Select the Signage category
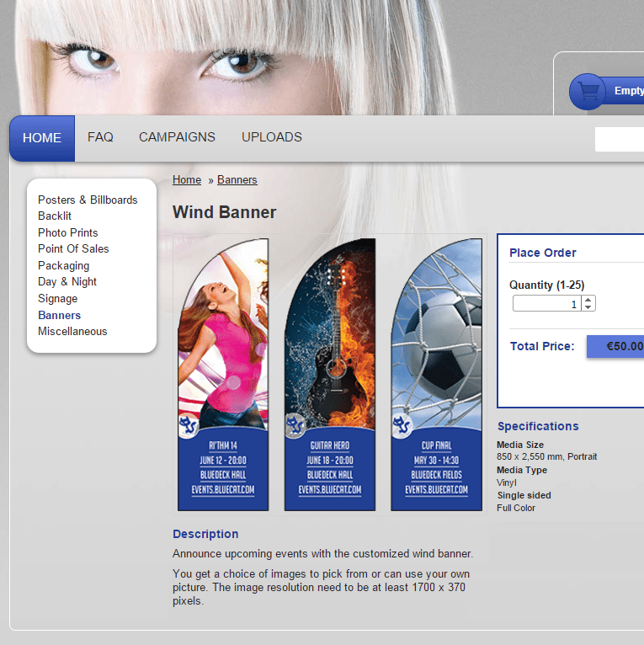This screenshot has width=644, height=645. click(x=57, y=299)
